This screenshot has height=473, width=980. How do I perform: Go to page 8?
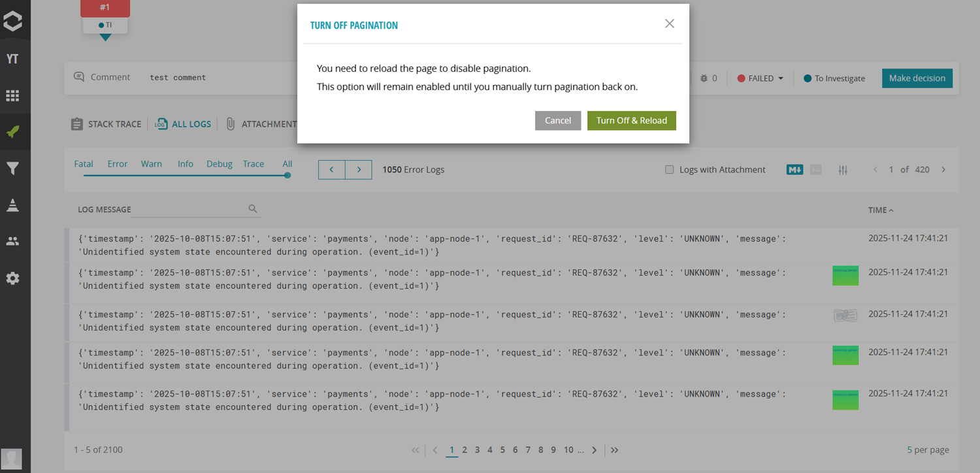point(541,450)
